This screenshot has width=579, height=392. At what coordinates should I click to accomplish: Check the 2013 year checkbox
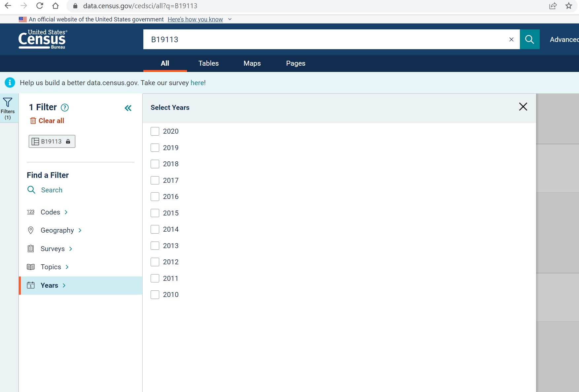155,245
